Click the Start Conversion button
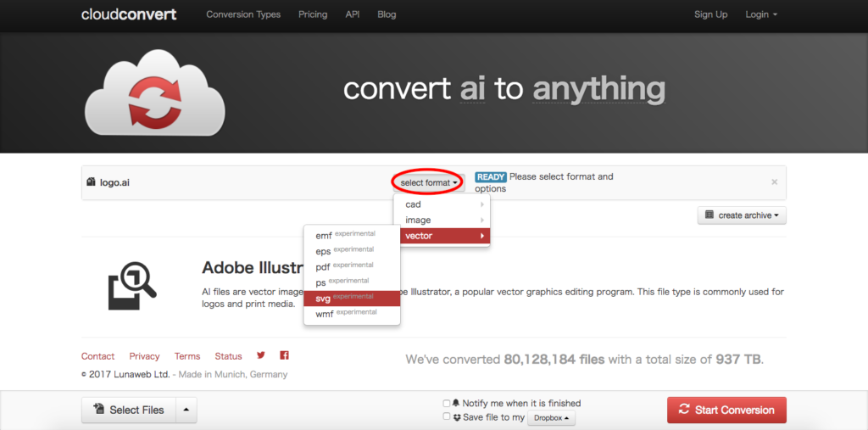 click(x=726, y=410)
